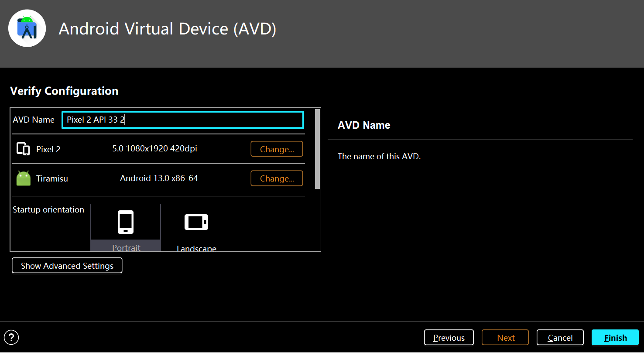This screenshot has height=353, width=644.
Task: Click the 'Verify Configuration' heading
Action: tap(64, 91)
